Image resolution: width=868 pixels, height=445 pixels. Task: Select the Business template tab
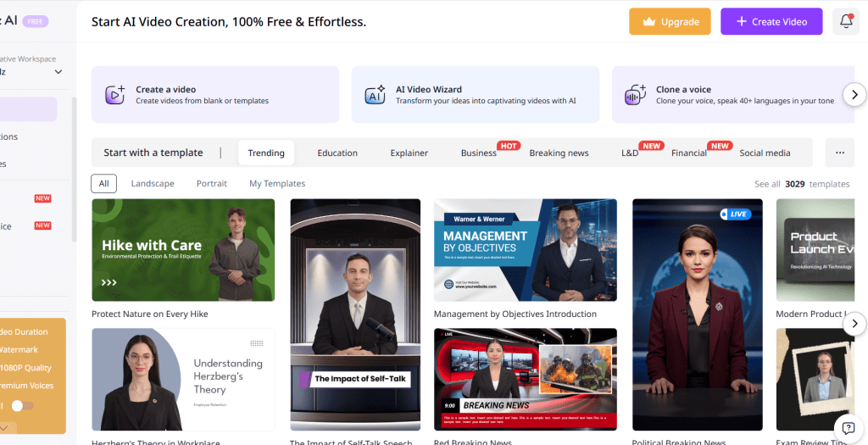click(478, 153)
